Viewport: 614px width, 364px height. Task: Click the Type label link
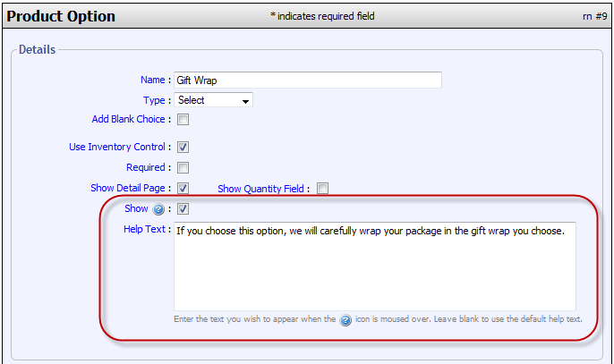click(x=155, y=100)
